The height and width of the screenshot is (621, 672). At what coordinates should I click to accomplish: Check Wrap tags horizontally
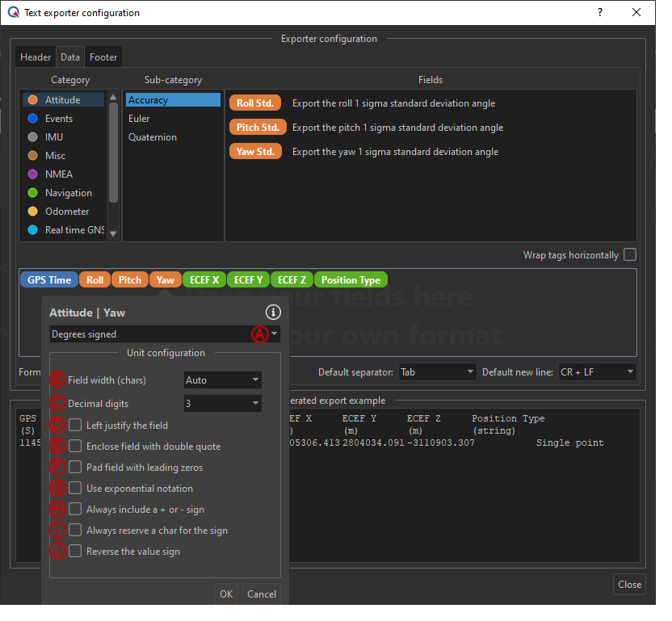pos(629,255)
